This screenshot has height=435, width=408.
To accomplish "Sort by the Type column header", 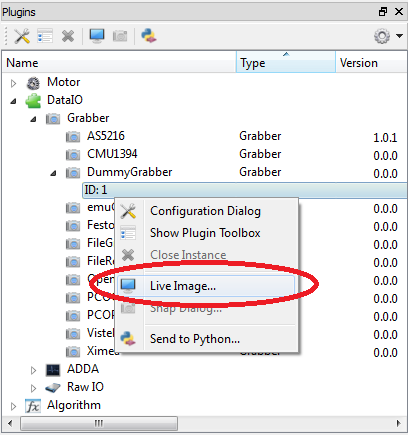I will pyautogui.click(x=286, y=62).
